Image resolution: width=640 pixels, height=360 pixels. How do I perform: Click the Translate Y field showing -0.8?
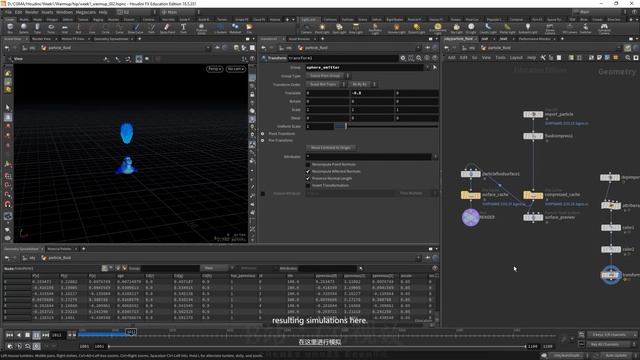tap(372, 93)
